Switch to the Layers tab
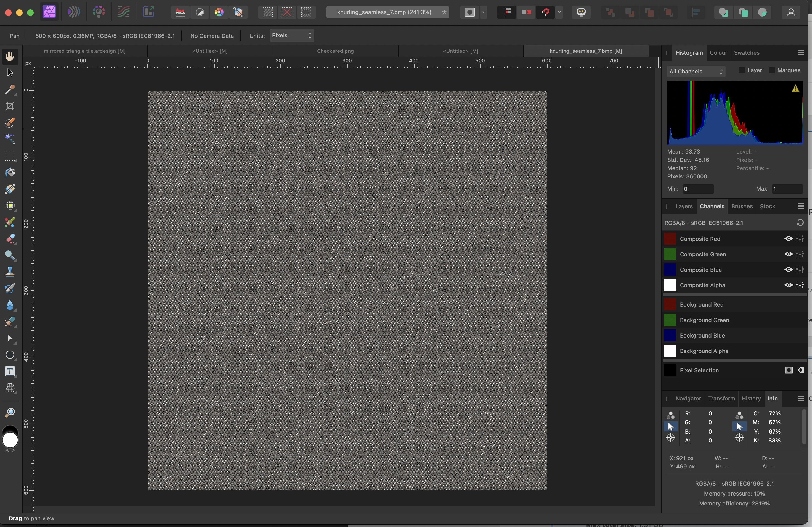 click(684, 207)
